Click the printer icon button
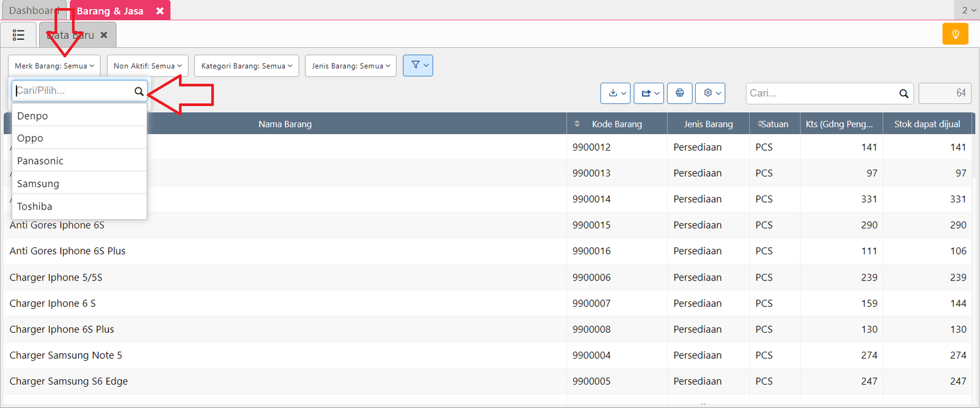This screenshot has width=980, height=408. 680,93
